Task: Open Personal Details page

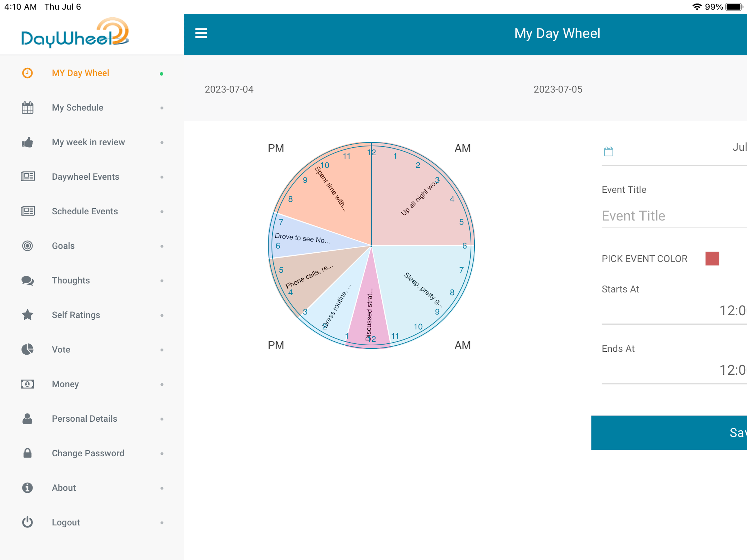Action: coord(84,418)
